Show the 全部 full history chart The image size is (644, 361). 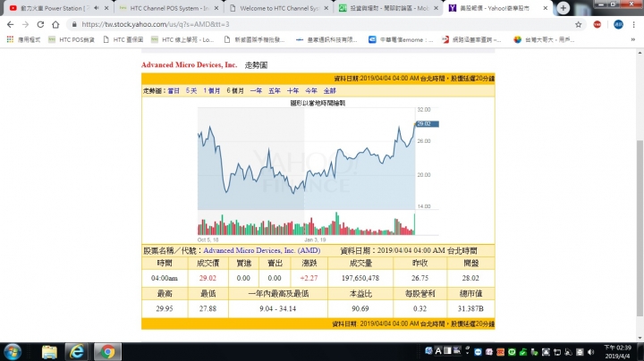(330, 90)
